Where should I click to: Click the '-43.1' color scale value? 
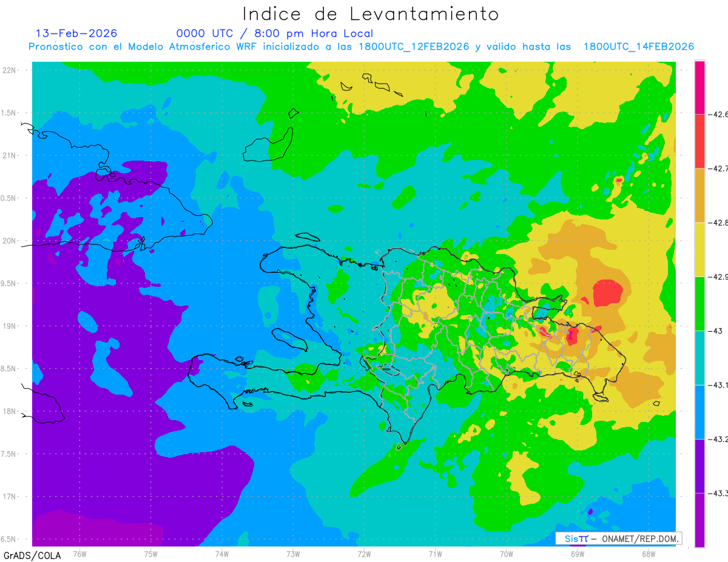718,385
